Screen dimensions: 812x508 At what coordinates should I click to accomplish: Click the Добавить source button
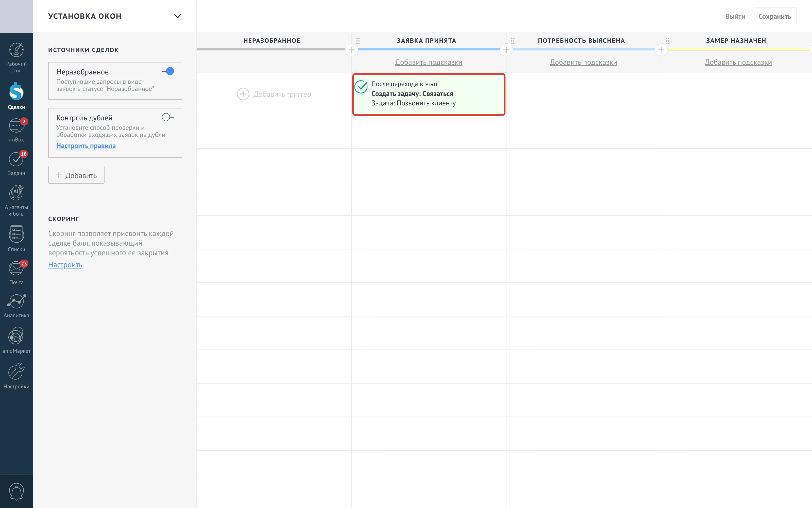[x=76, y=175]
